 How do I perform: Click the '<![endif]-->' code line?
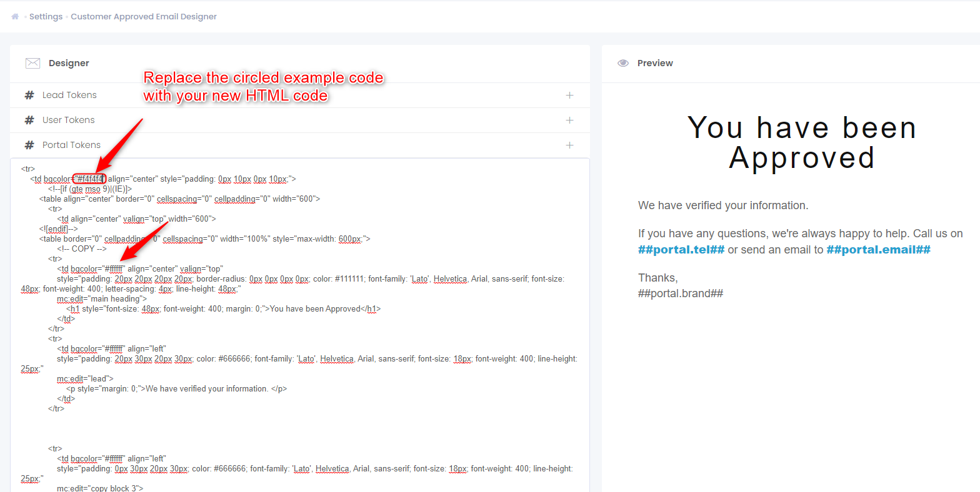click(58, 229)
